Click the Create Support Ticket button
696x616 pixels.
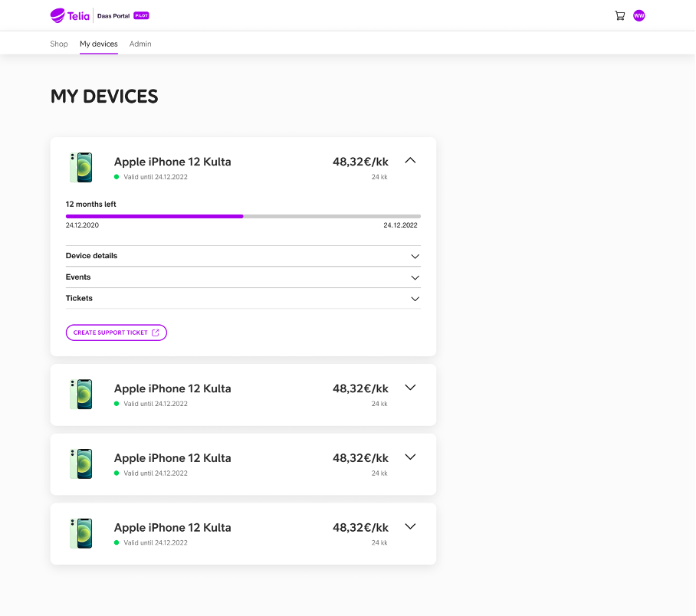pos(117,333)
